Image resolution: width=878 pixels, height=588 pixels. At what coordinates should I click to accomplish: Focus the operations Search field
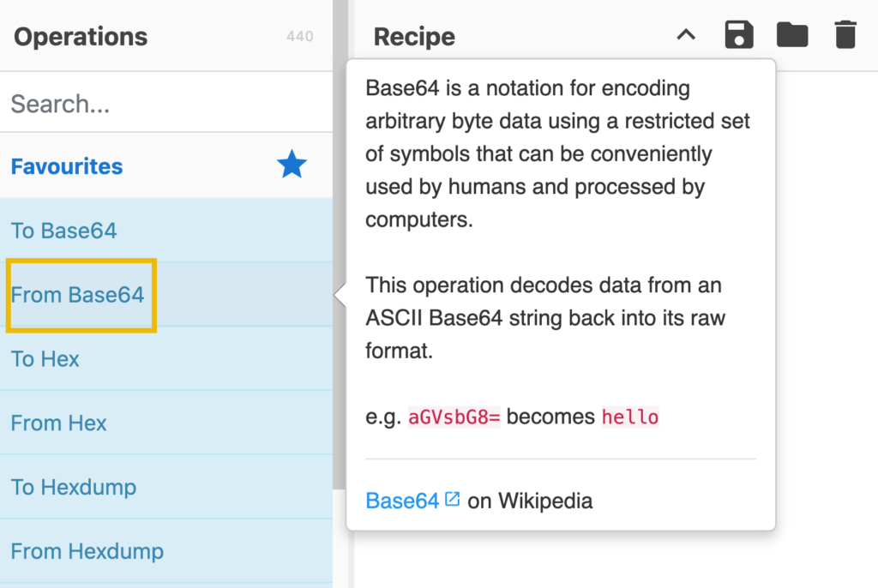tap(166, 103)
